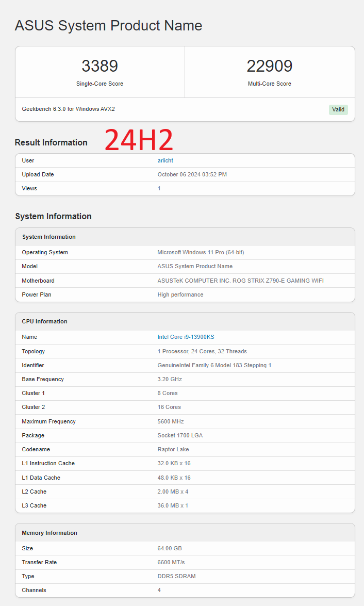The width and height of the screenshot is (364, 606).
Task: Click the Motherboard row label
Action: tap(38, 281)
